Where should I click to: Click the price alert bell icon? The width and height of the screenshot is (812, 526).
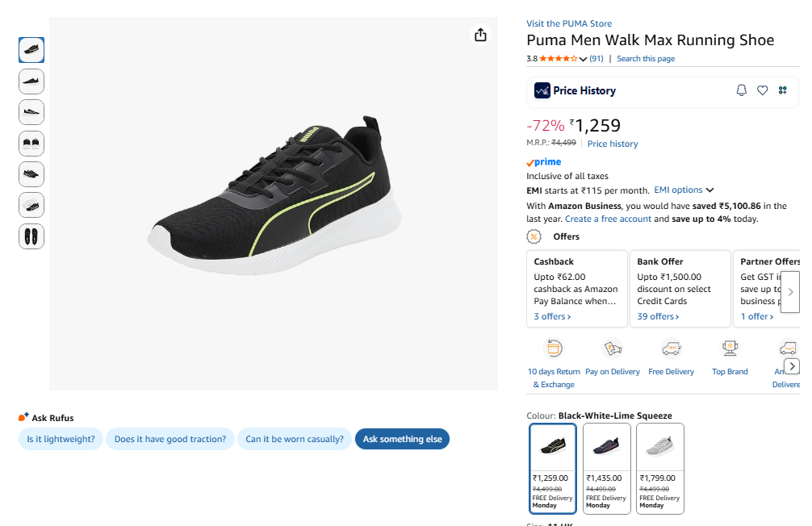click(x=742, y=90)
